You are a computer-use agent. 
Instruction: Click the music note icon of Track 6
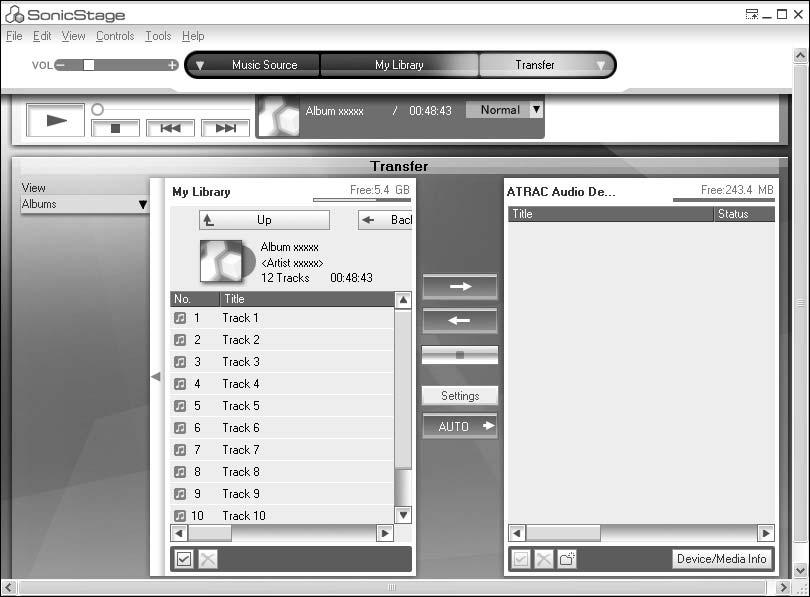(180, 428)
